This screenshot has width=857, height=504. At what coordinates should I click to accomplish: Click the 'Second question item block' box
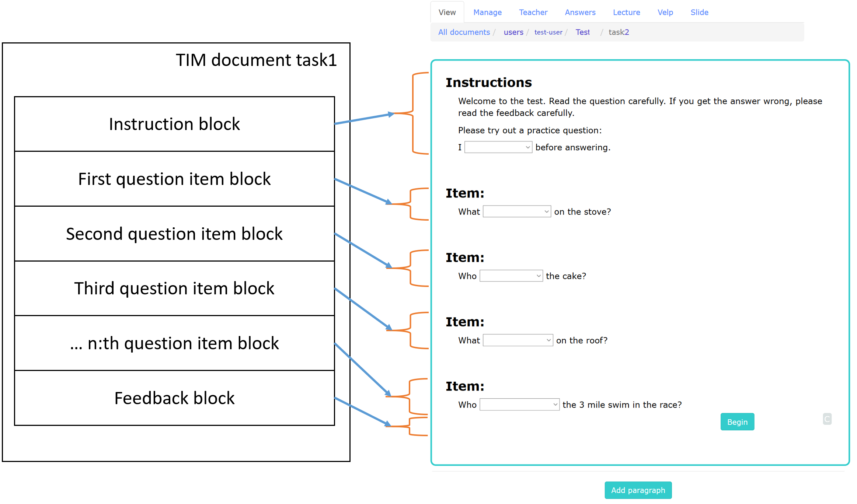pyautogui.click(x=174, y=234)
